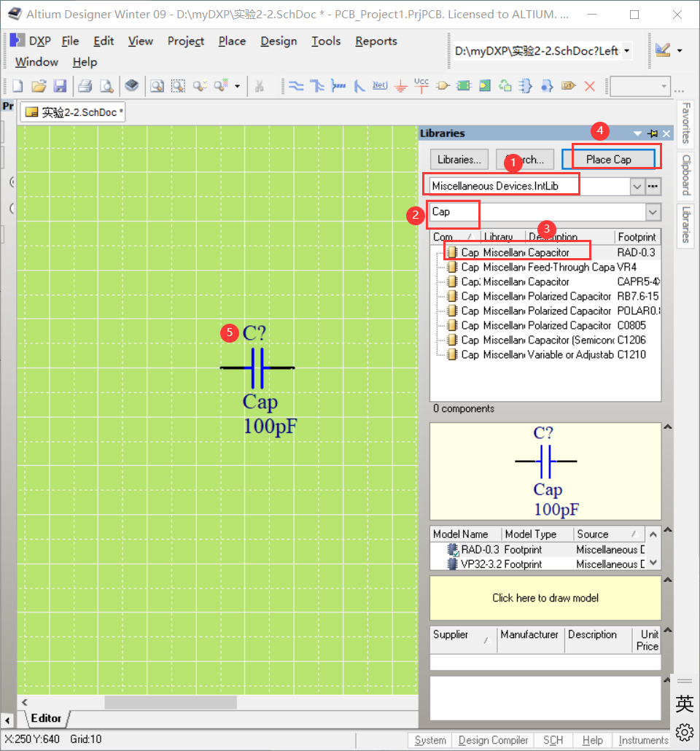Open the Edit menu

[104, 41]
